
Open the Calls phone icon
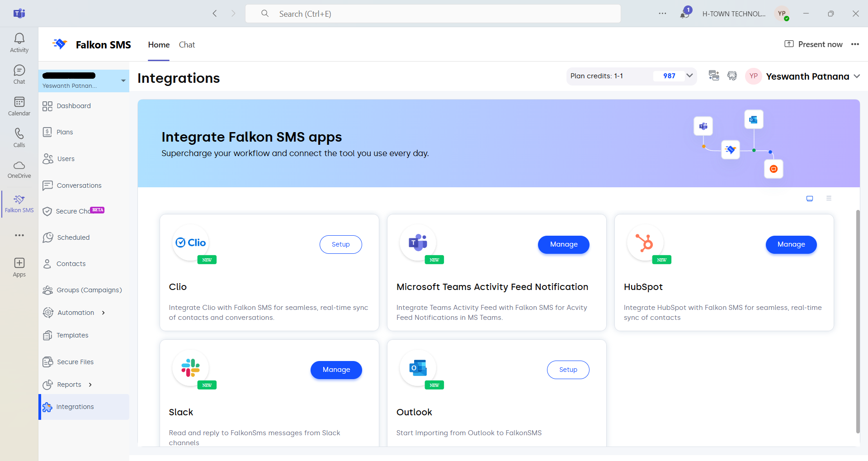tap(19, 138)
